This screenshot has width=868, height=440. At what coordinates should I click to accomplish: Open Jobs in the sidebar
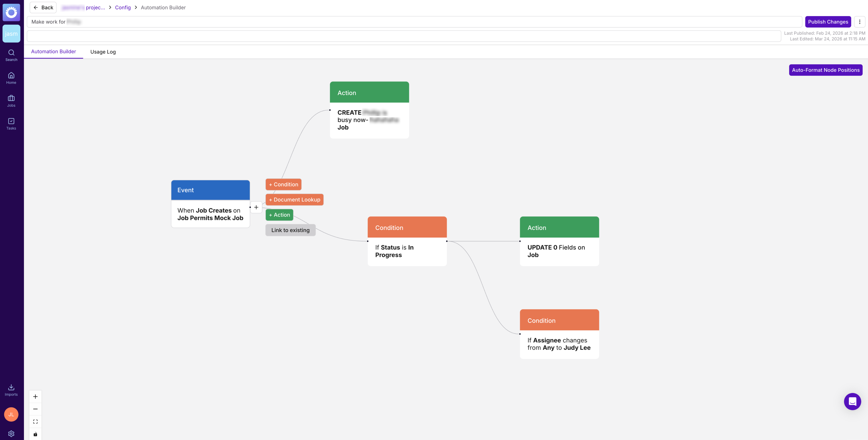click(11, 101)
